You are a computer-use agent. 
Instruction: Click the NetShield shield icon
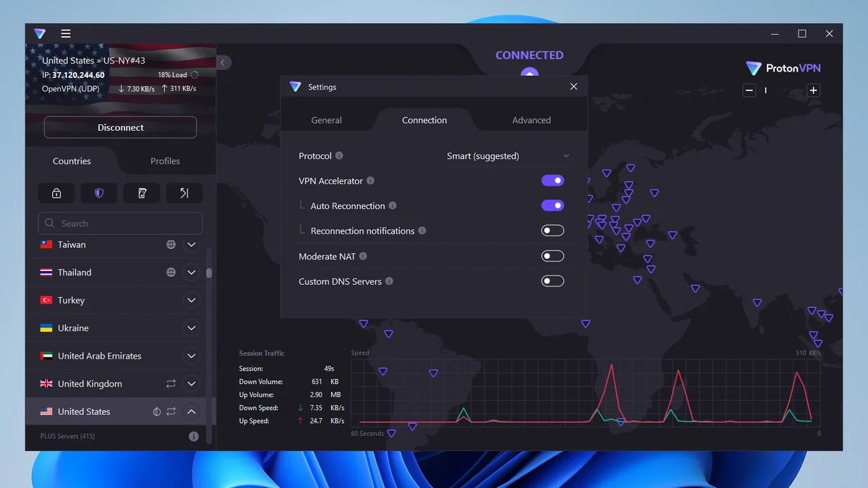(x=99, y=193)
